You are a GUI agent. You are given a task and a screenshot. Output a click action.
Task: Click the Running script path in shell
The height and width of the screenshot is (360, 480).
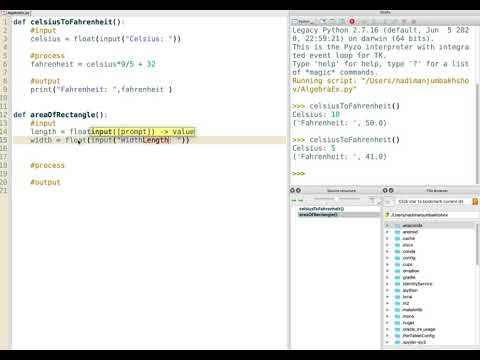coord(381,85)
